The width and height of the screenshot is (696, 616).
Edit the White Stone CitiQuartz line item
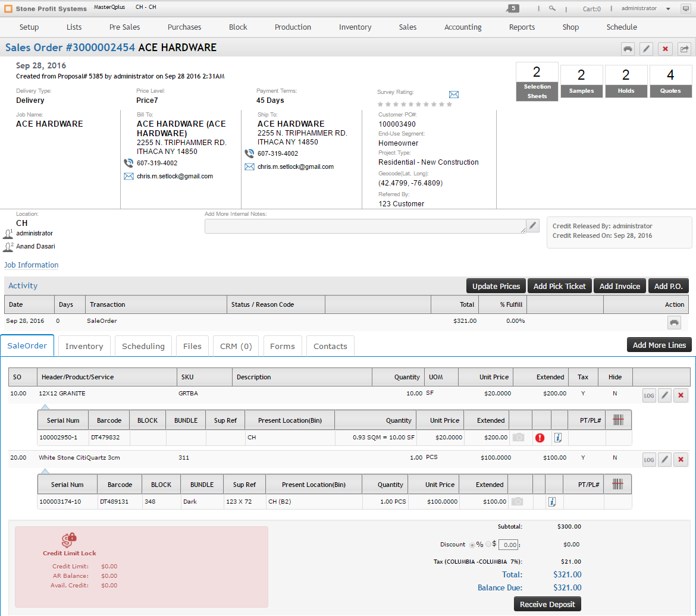pyautogui.click(x=664, y=460)
